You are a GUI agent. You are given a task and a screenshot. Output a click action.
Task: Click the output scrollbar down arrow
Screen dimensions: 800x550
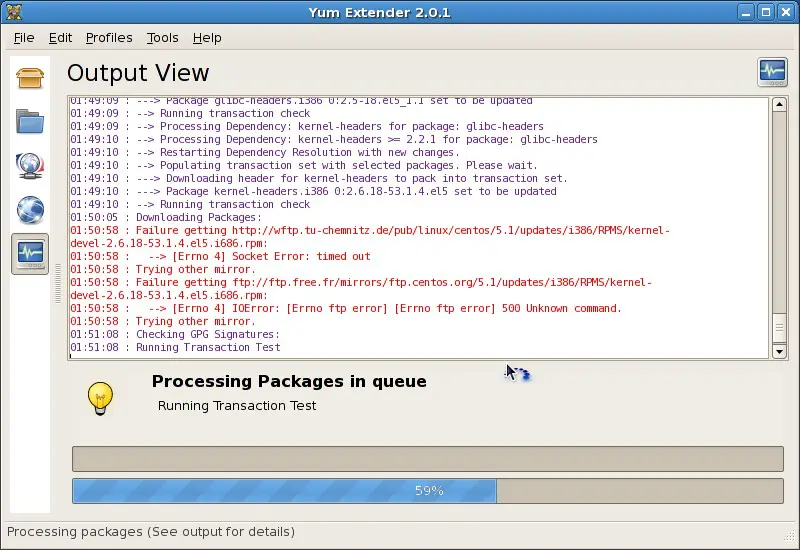tap(779, 351)
